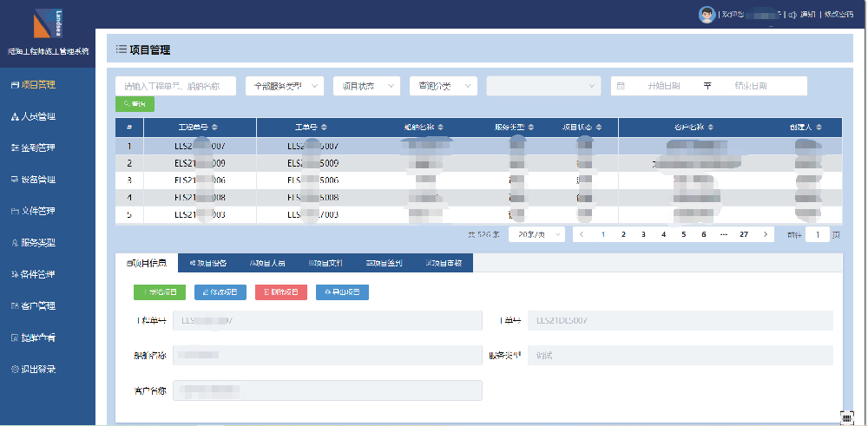This screenshot has height=426, width=868.
Task: Click the QR code icon at bottom right
Action: point(847,417)
